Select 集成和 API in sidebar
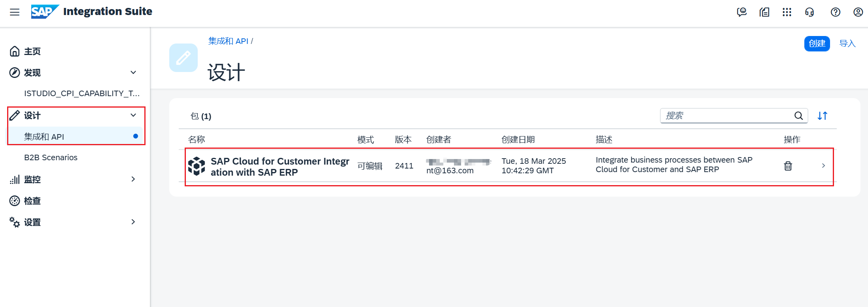Image resolution: width=868 pixels, height=307 pixels. [x=75, y=136]
